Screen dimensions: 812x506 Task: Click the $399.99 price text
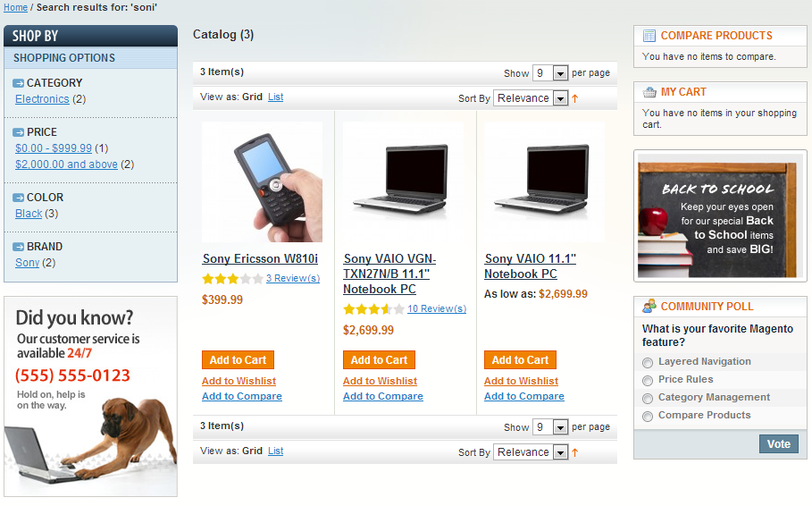pos(222,299)
